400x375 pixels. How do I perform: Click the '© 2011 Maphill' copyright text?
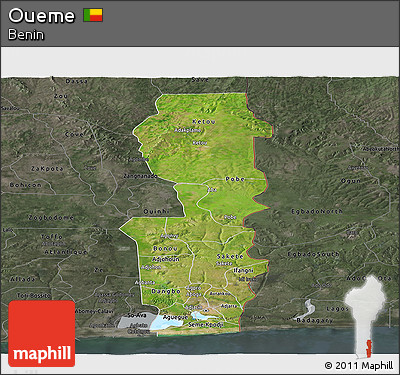[359, 366]
